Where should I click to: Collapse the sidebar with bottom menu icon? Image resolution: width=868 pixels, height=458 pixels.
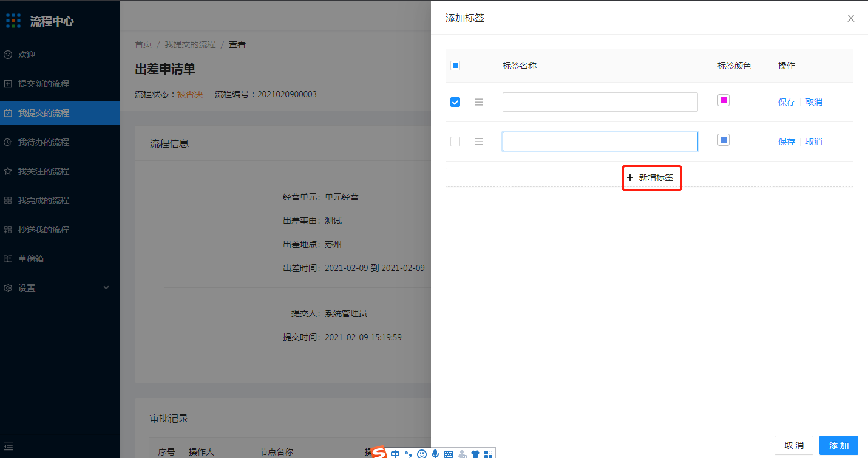(8, 446)
